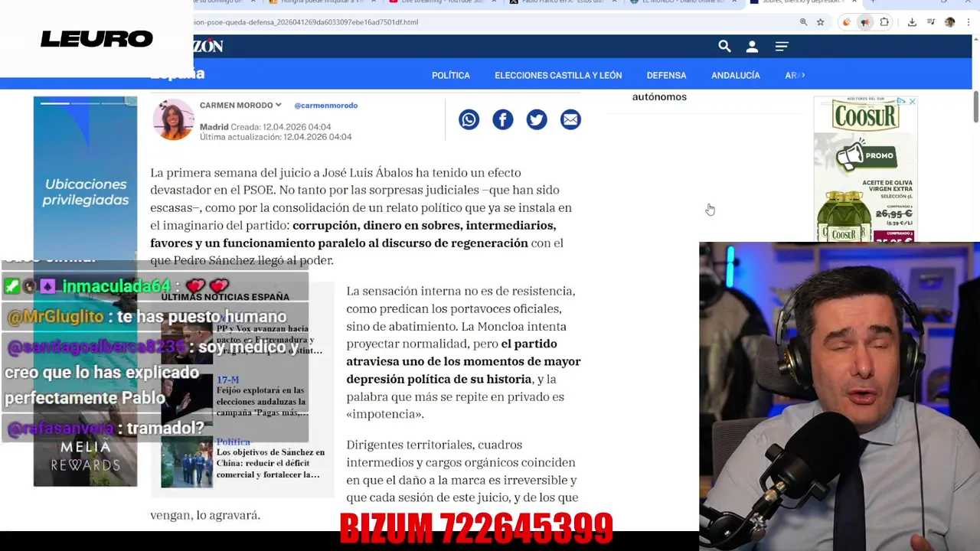Open Feijóo explotará elecciones andaluzas article
Image resolution: width=980 pixels, height=551 pixels.
coord(262,401)
